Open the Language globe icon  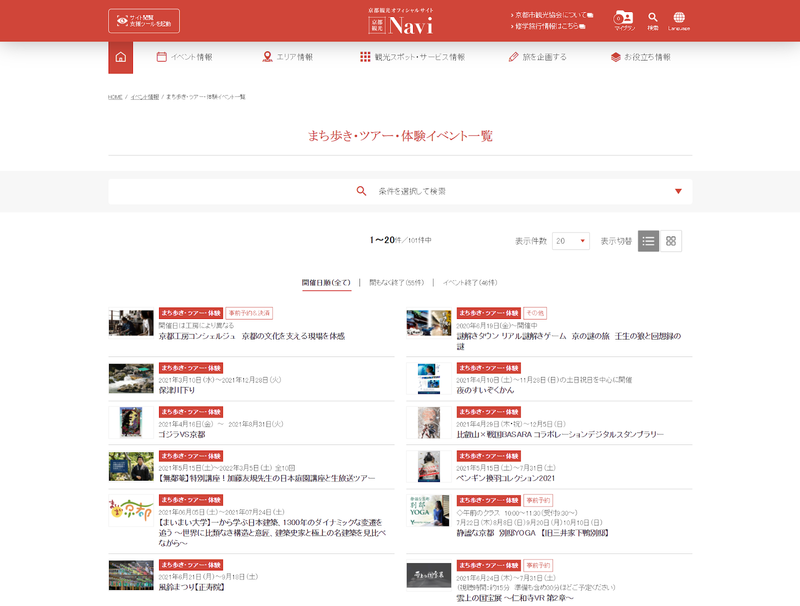(x=679, y=20)
